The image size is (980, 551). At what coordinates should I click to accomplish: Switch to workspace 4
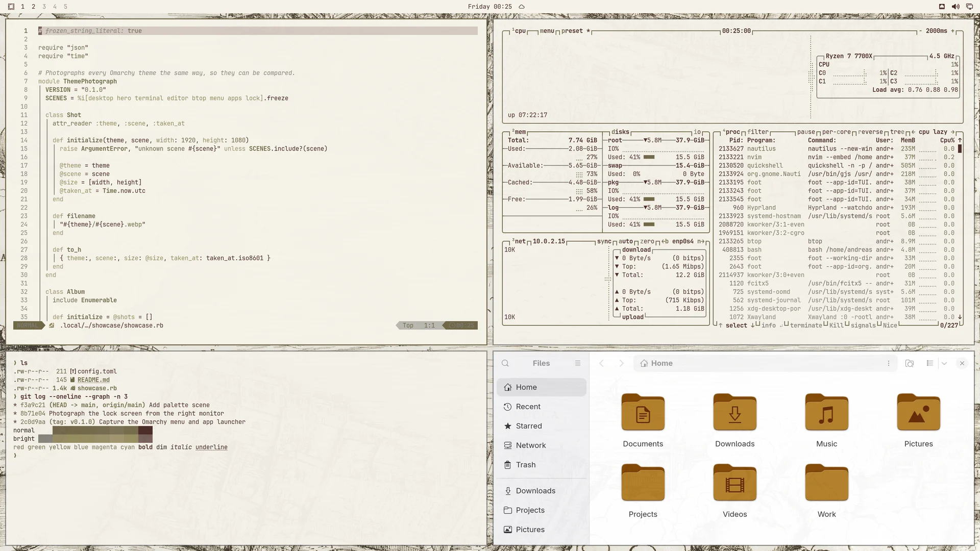pyautogui.click(x=55, y=7)
